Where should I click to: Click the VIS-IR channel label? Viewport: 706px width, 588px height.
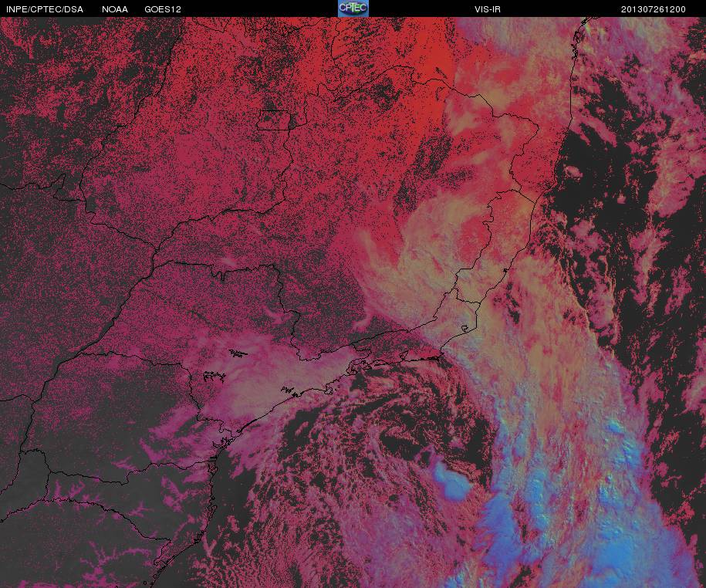488,9
